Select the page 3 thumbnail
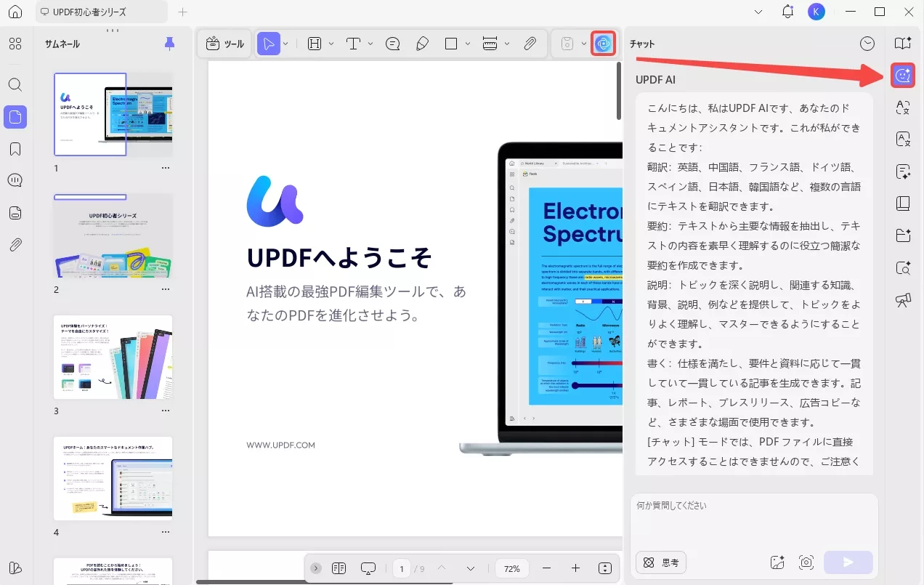This screenshot has height=585, width=924. click(113, 358)
